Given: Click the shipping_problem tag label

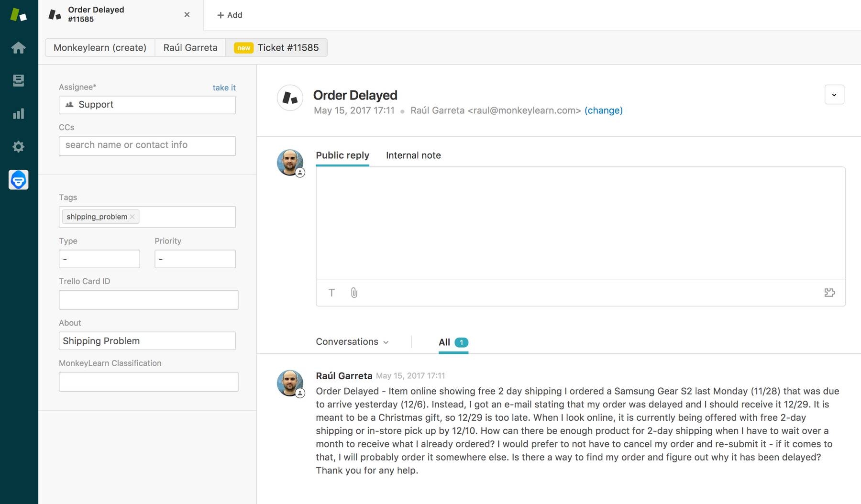Looking at the screenshot, I should click(97, 217).
